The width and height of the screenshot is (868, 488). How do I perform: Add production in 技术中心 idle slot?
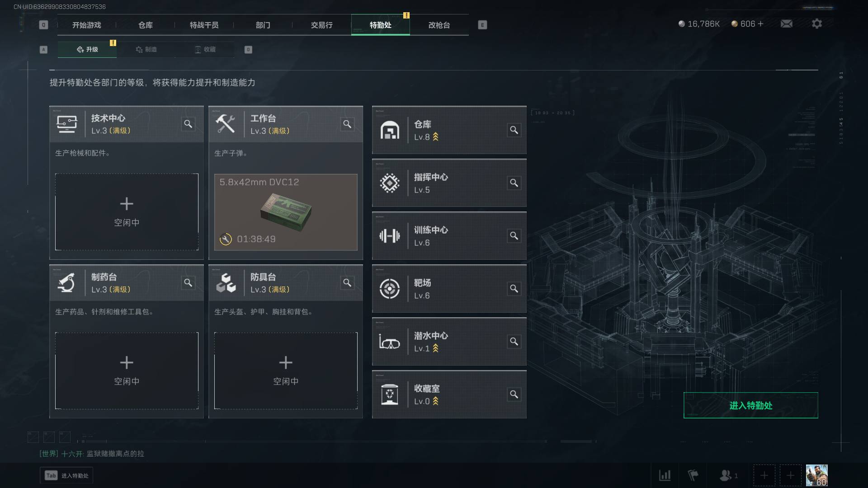[x=127, y=212]
